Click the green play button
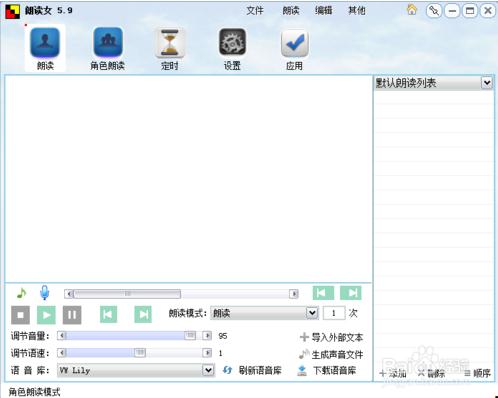Screen dimensions: 498x398 point(46,315)
